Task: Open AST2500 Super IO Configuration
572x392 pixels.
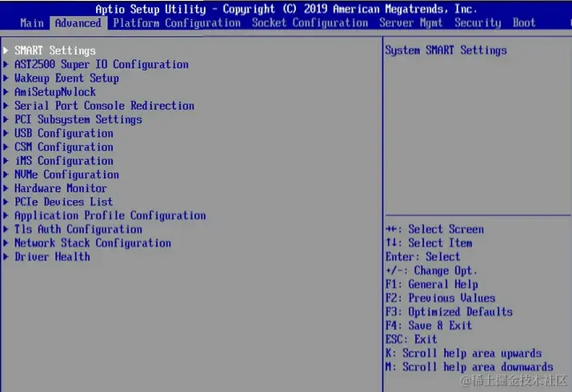Action: point(102,65)
